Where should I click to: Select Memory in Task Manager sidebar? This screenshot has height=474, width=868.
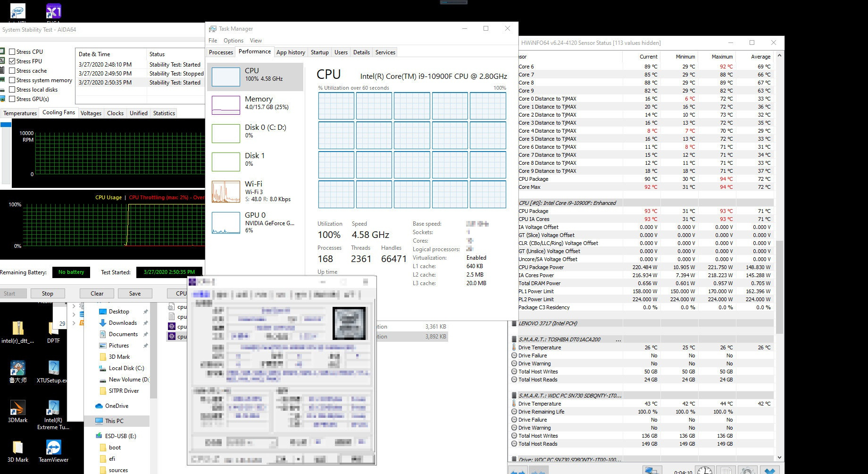(x=255, y=105)
